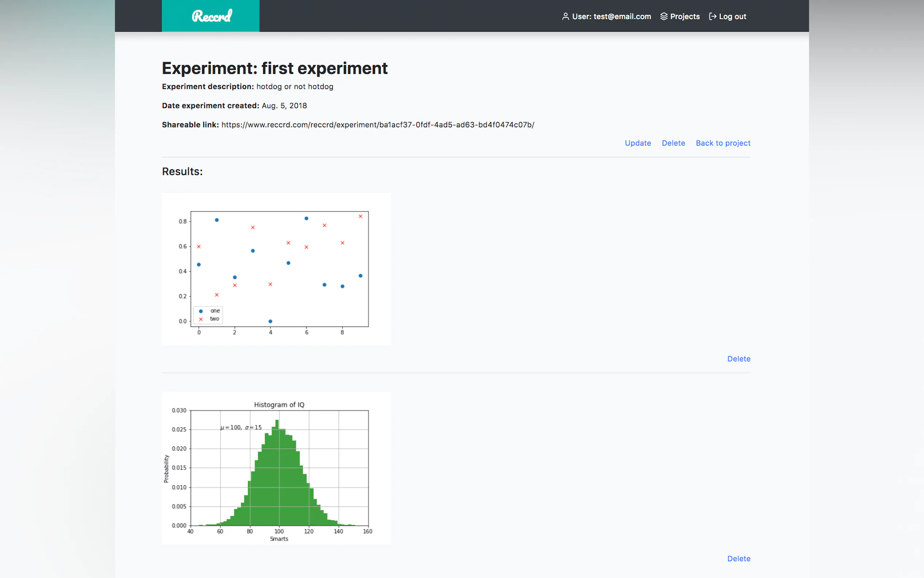
Task: Click the Log out text
Action: coord(732,16)
